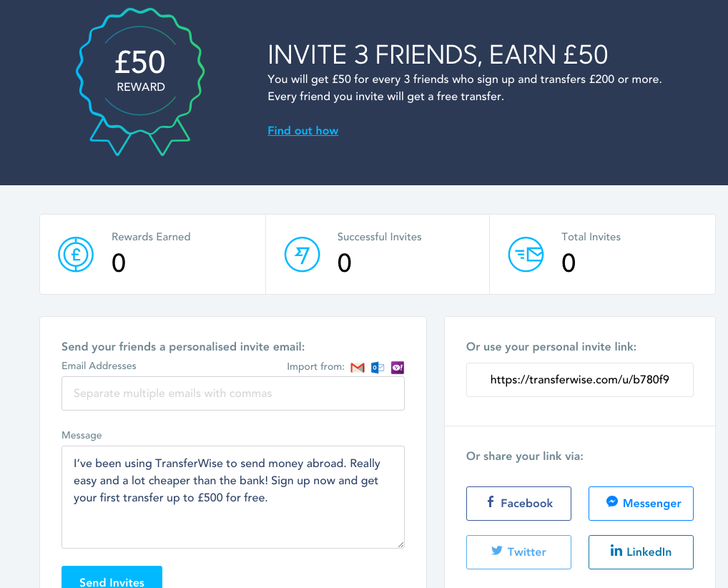The width and height of the screenshot is (728, 588).
Task: Click the £50 reward badge
Action: point(140,82)
